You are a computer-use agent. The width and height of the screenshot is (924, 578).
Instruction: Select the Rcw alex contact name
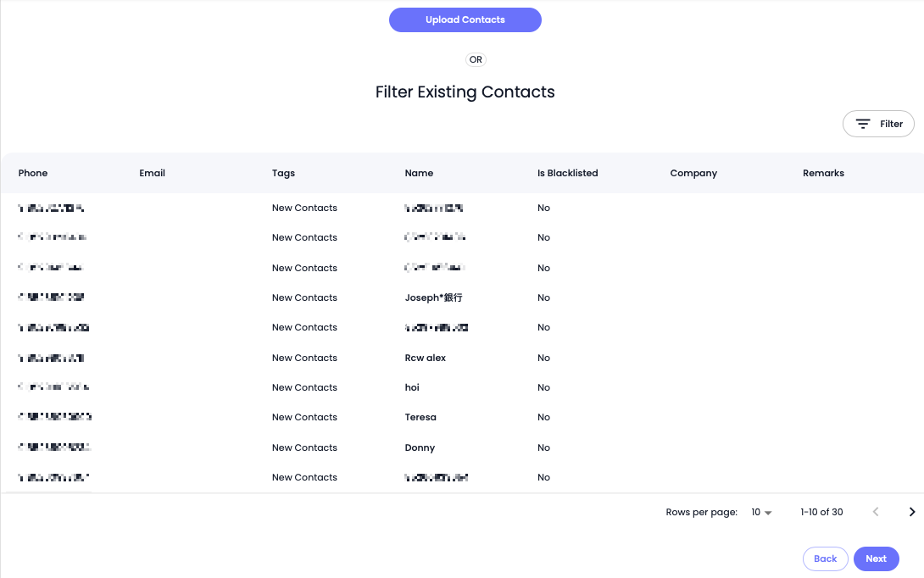[x=425, y=358]
